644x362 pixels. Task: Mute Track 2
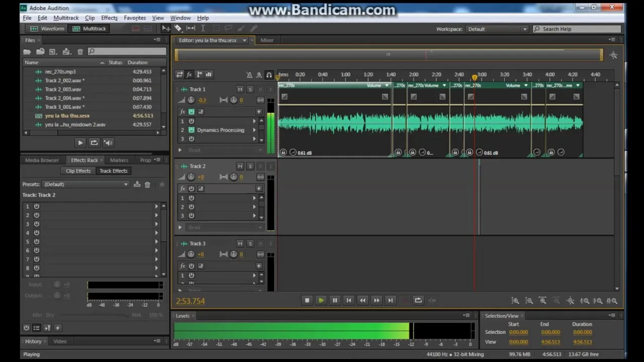tap(240, 166)
